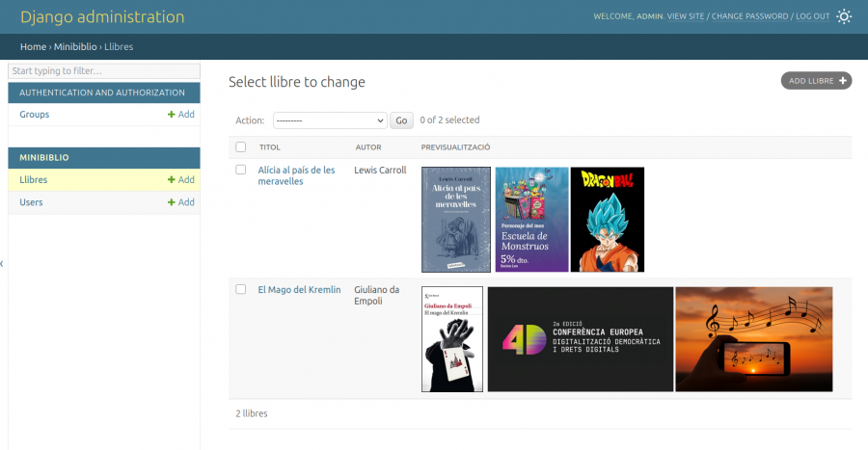Click Add next to Llibres in sidebar
868x450 pixels.
(x=181, y=179)
